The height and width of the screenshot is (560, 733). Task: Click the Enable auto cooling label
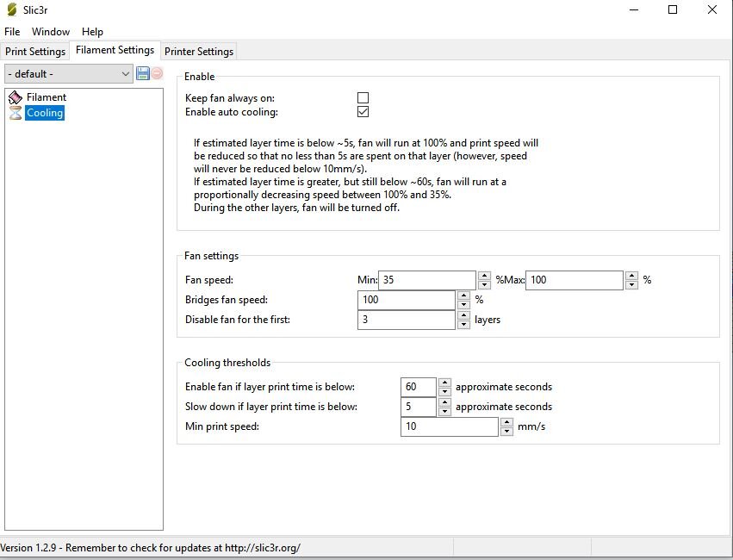[232, 112]
